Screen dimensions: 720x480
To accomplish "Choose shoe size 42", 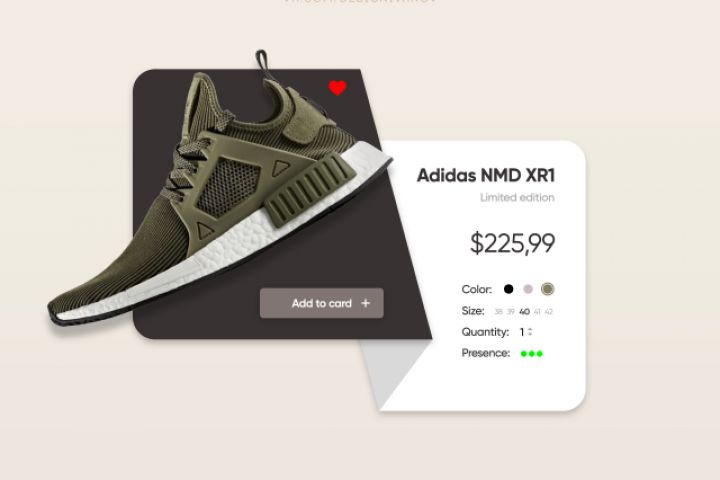I will point(549,312).
